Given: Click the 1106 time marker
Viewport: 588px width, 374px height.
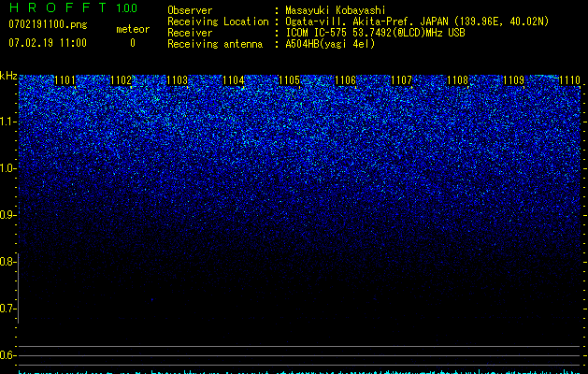Looking at the screenshot, I should [x=345, y=80].
